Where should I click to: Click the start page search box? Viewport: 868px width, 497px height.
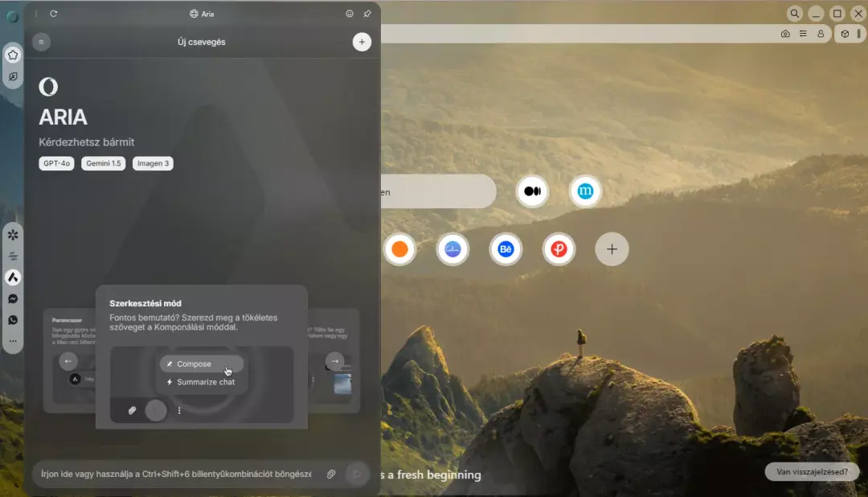coord(439,191)
